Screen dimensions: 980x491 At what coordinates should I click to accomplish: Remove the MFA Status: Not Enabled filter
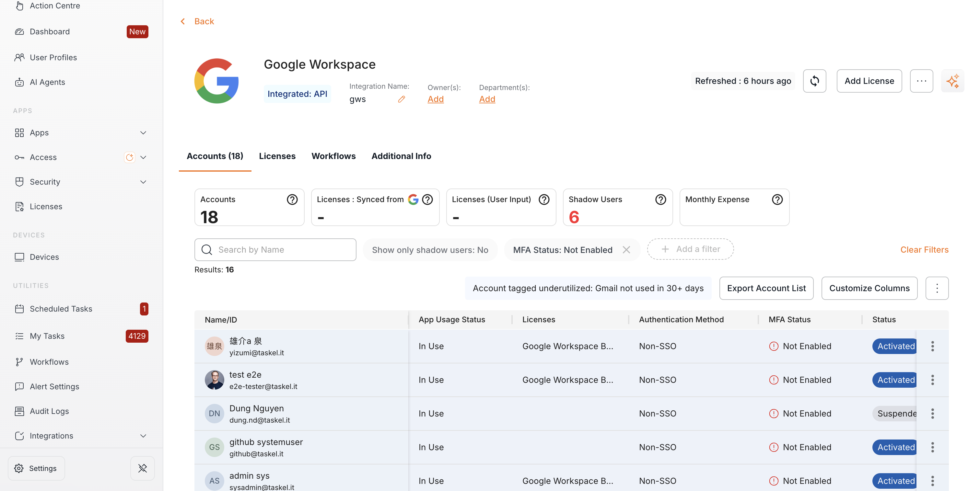pos(626,250)
